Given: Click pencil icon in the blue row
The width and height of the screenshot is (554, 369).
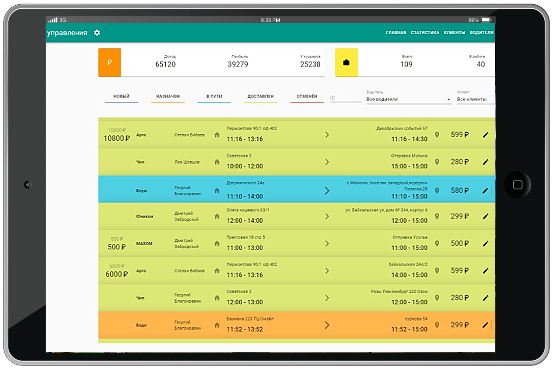Looking at the screenshot, I should (485, 191).
